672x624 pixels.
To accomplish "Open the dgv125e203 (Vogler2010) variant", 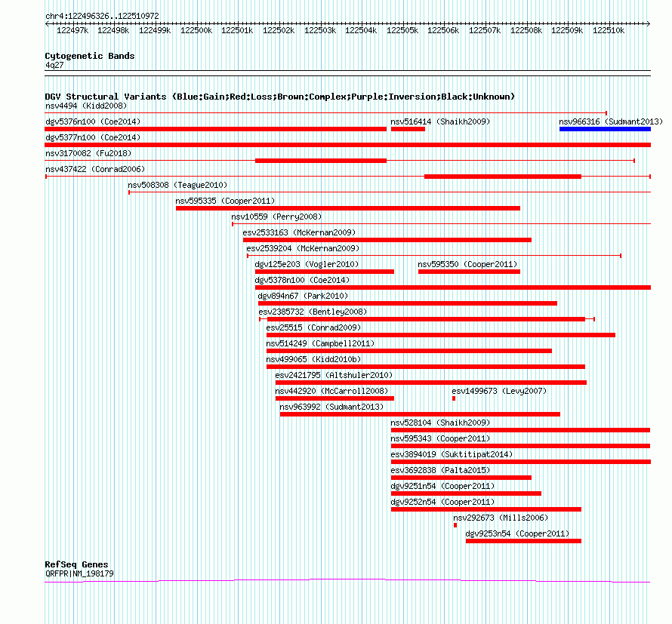I will coord(307,264).
